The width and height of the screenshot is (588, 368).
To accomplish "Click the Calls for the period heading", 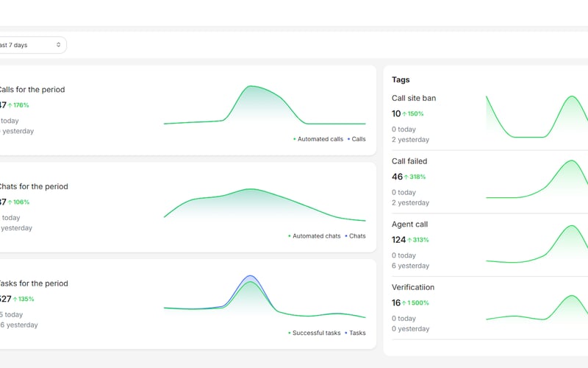I will 32,89.
